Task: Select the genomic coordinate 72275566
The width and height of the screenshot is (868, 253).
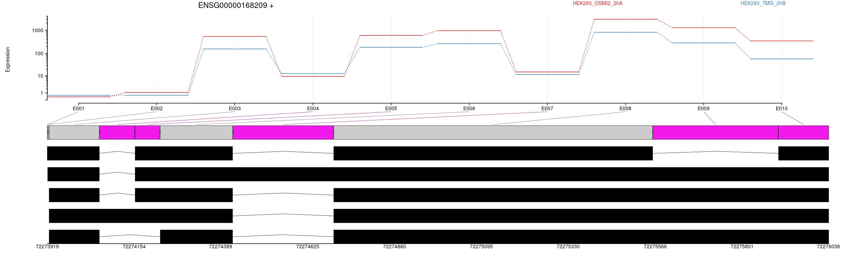Action: [655, 246]
